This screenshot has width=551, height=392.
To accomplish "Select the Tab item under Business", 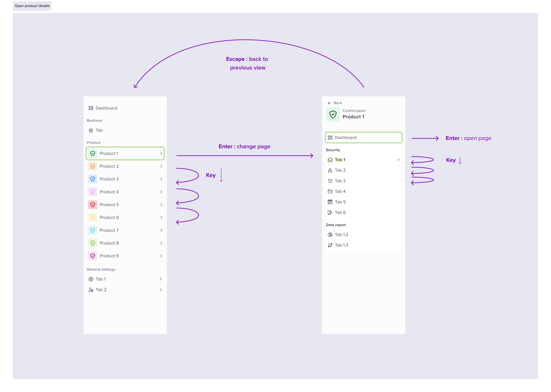I will tap(125, 130).
